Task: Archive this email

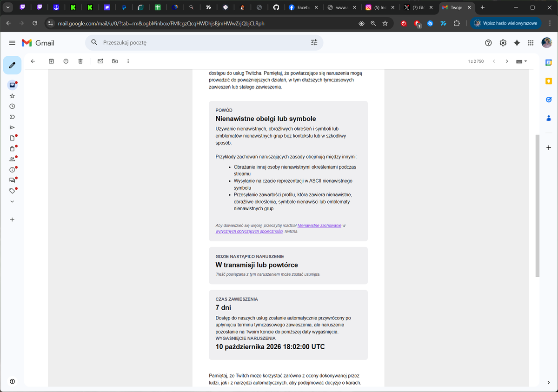Action: tap(51, 61)
